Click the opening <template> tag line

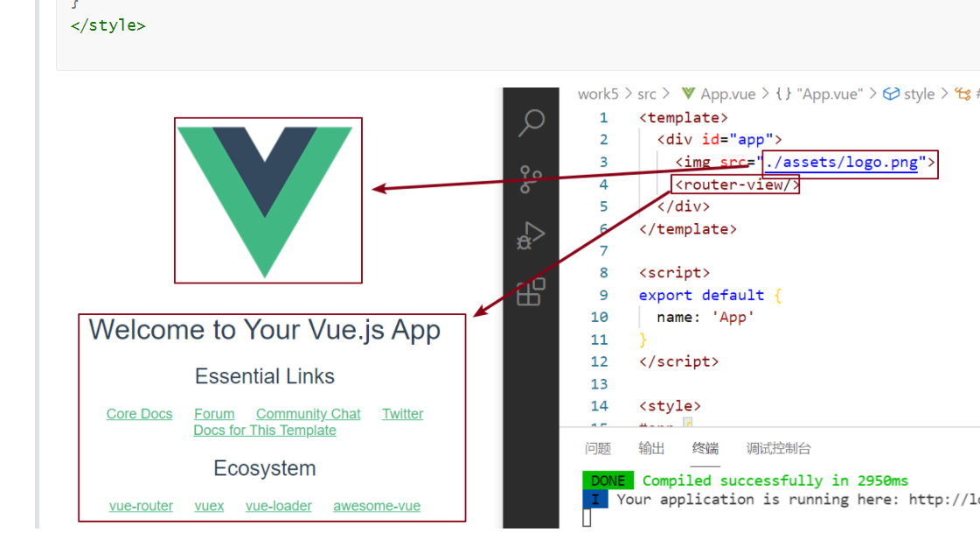684,117
